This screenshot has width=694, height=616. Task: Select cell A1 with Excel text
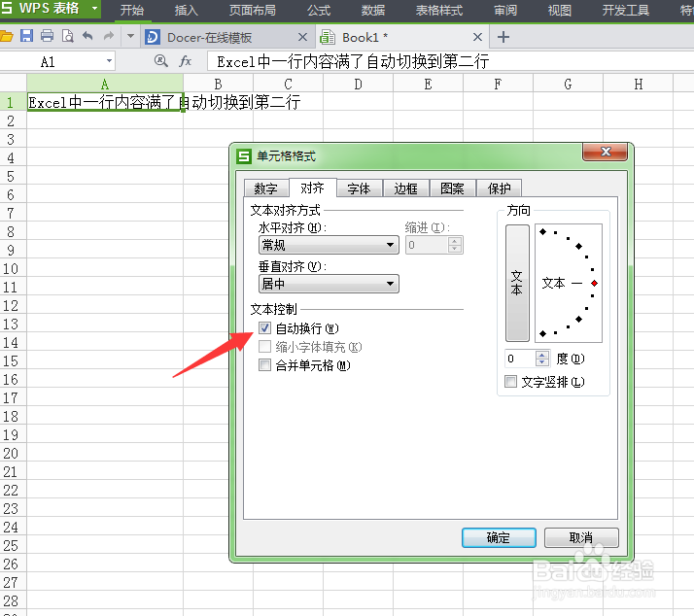(105, 102)
